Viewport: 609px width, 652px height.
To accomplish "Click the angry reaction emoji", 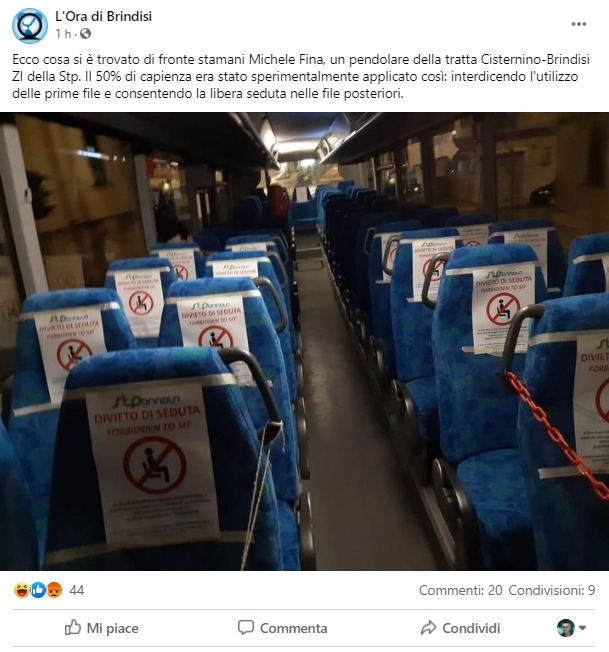I will click(54, 590).
